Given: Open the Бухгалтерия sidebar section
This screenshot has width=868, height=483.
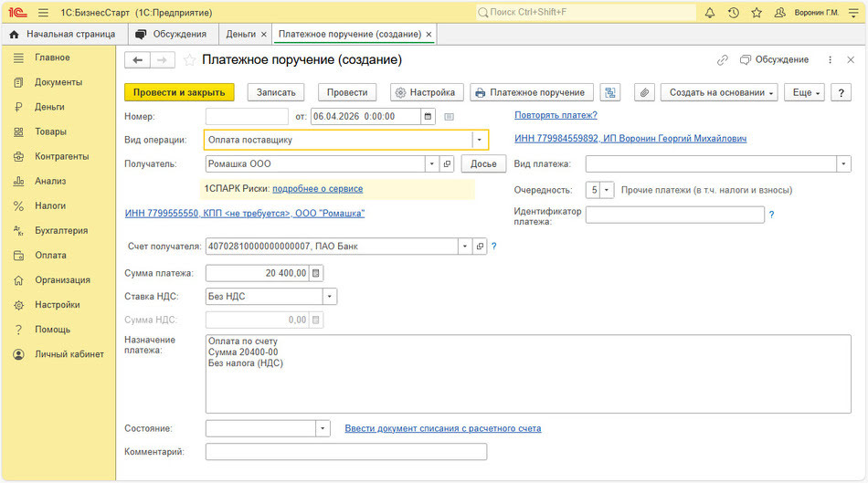Looking at the screenshot, I should point(61,231).
